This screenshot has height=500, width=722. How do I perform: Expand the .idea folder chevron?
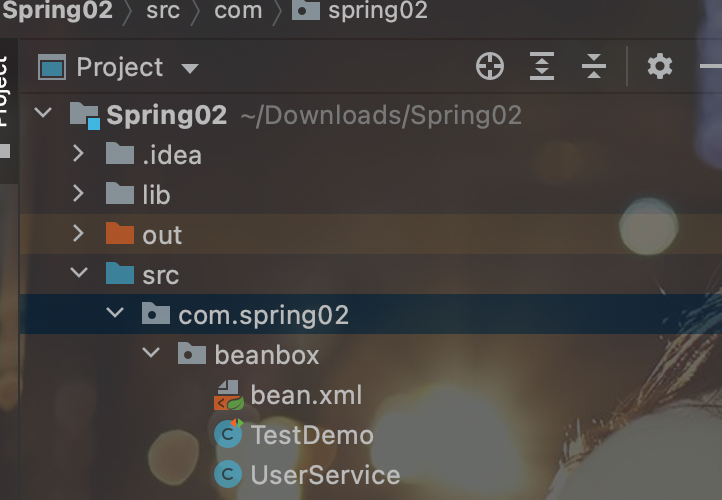coord(79,154)
